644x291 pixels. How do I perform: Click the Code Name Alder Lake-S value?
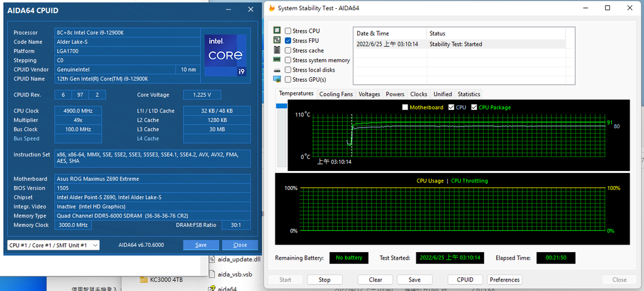coord(127,42)
